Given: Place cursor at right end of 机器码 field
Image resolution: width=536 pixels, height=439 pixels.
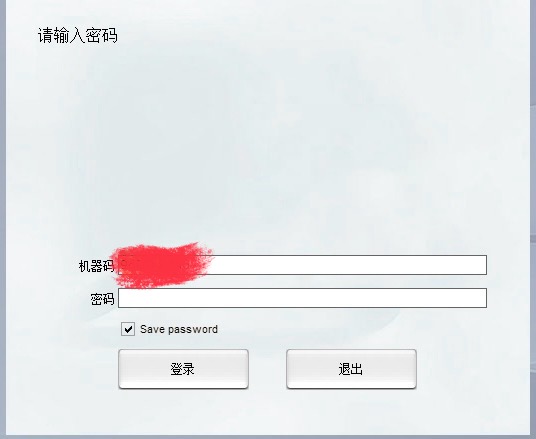Looking at the screenshot, I should click(482, 265).
